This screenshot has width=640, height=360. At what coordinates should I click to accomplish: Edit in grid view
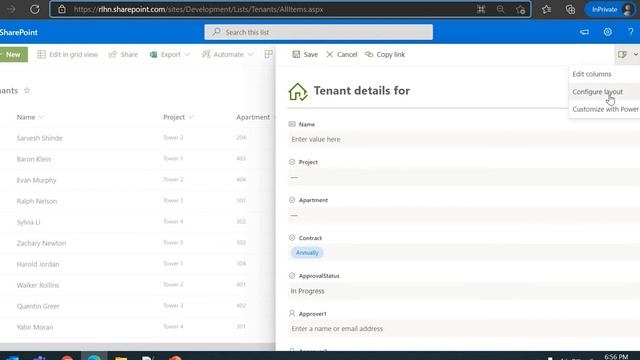coord(68,54)
